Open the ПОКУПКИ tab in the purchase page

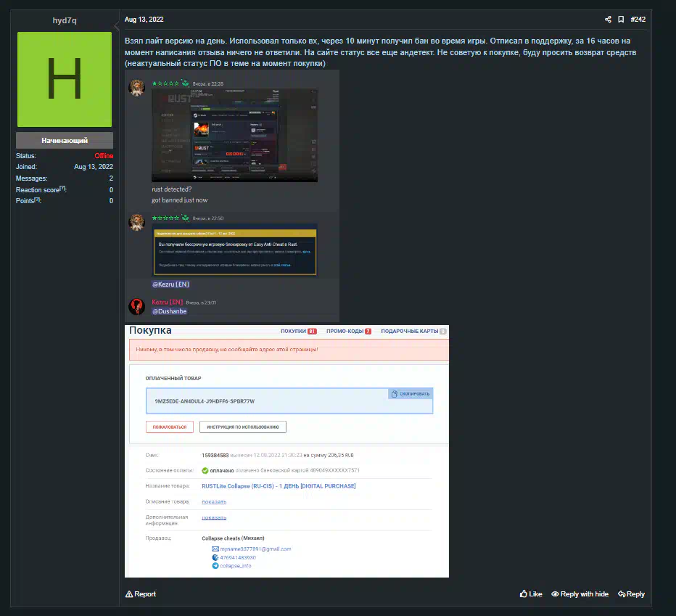pos(299,332)
